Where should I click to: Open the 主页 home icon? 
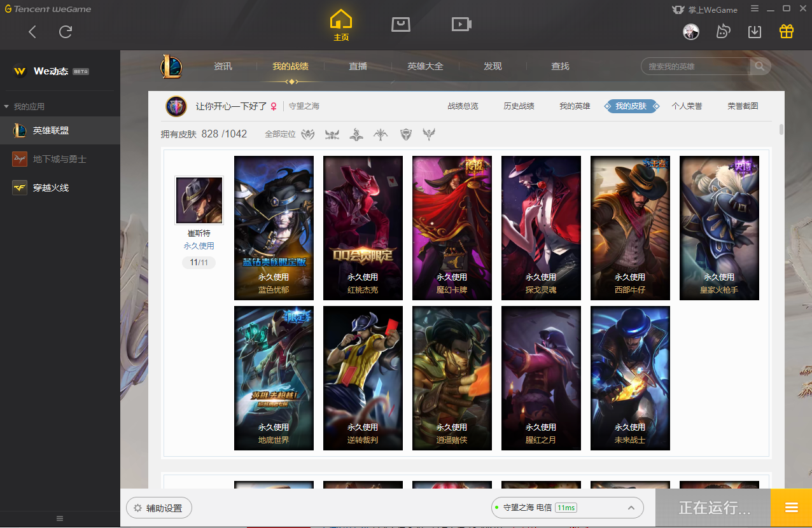[x=341, y=25]
